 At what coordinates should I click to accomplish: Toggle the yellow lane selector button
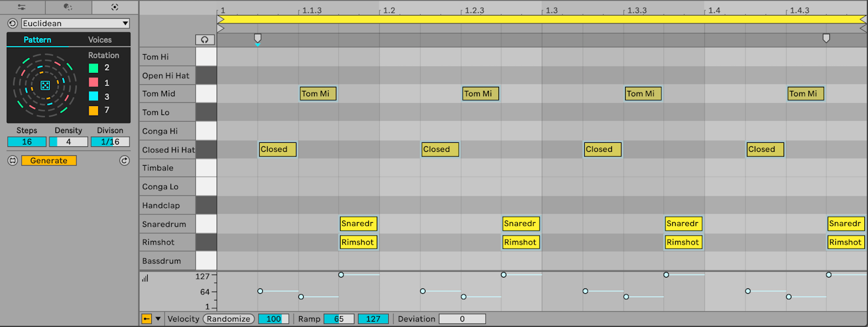[x=146, y=319]
